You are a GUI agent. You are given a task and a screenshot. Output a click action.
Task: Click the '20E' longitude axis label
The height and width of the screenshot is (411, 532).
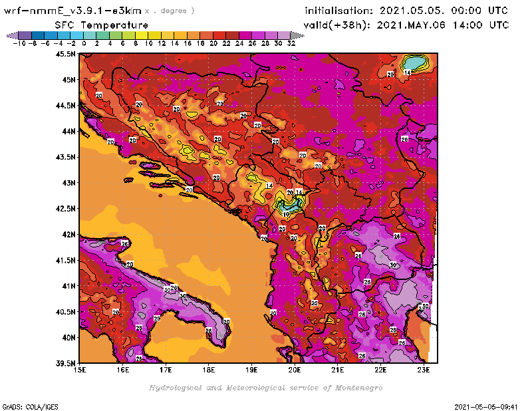295,370
